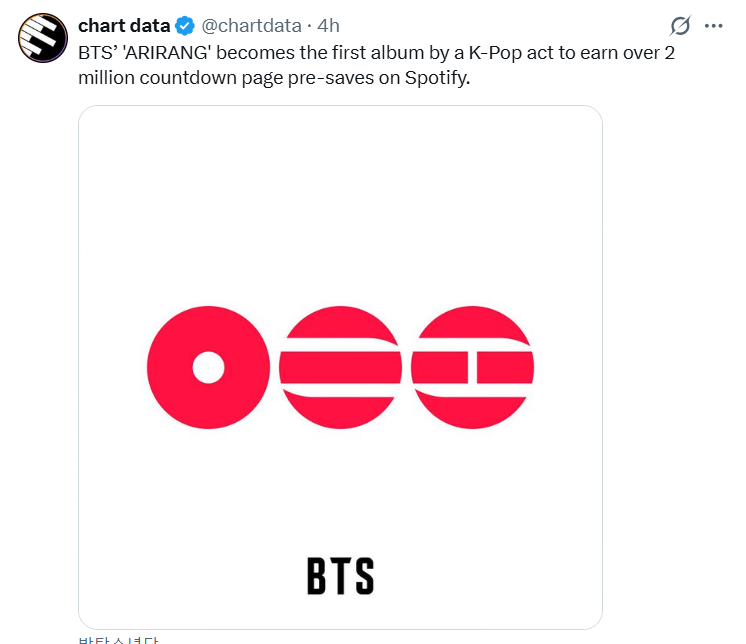Image resolution: width=746 pixels, height=644 pixels.
Task: Click the @chartdata handle
Action: coord(252,26)
